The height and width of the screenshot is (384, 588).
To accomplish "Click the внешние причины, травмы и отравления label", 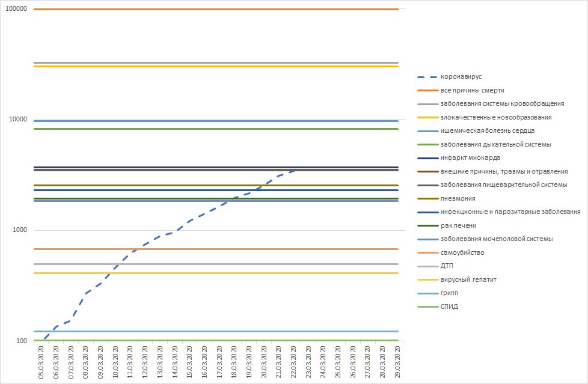I will pyautogui.click(x=504, y=172).
